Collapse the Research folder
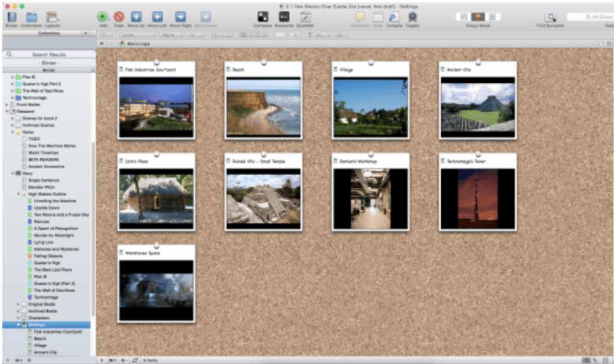The height and width of the screenshot is (364, 614). point(7,112)
